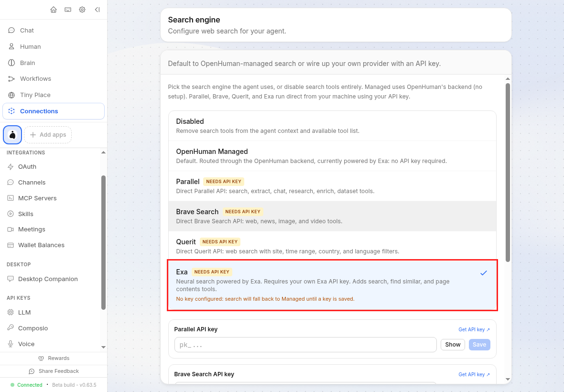Click the camera icon next to Meetings
The image size is (564, 392).
tap(11, 229)
